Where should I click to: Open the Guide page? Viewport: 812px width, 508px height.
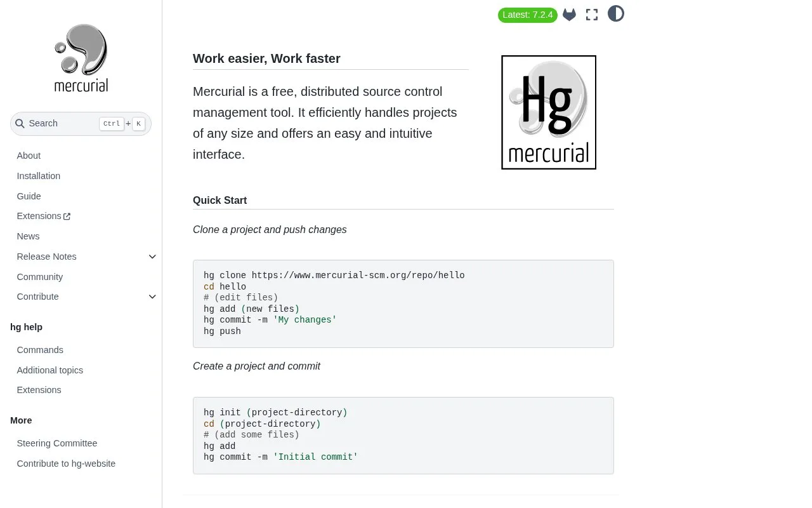tap(29, 196)
